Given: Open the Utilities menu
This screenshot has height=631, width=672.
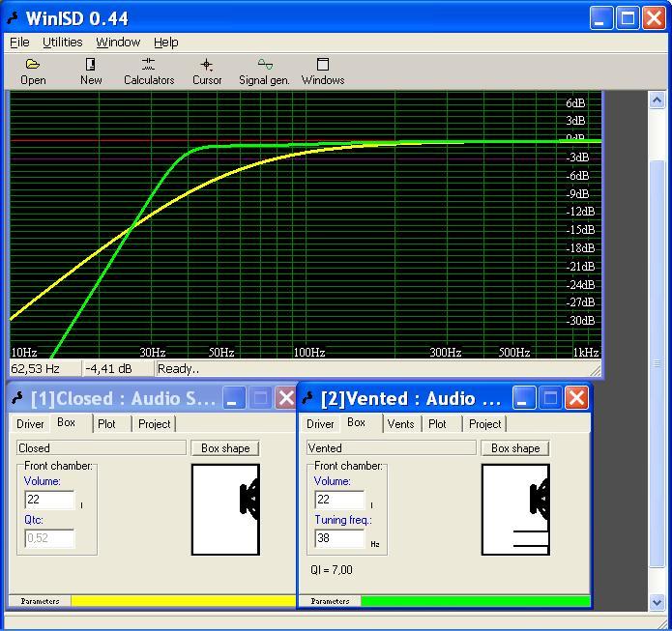Looking at the screenshot, I should [x=63, y=43].
